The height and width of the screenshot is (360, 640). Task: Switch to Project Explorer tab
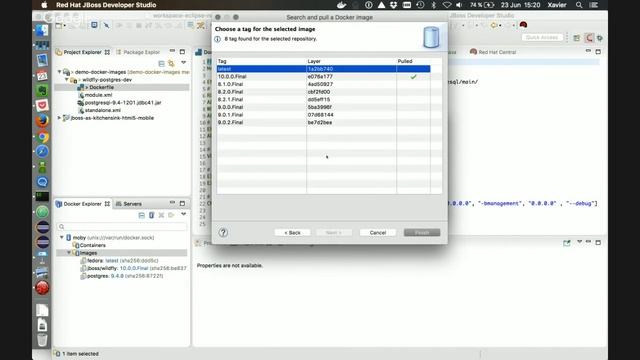[83, 52]
